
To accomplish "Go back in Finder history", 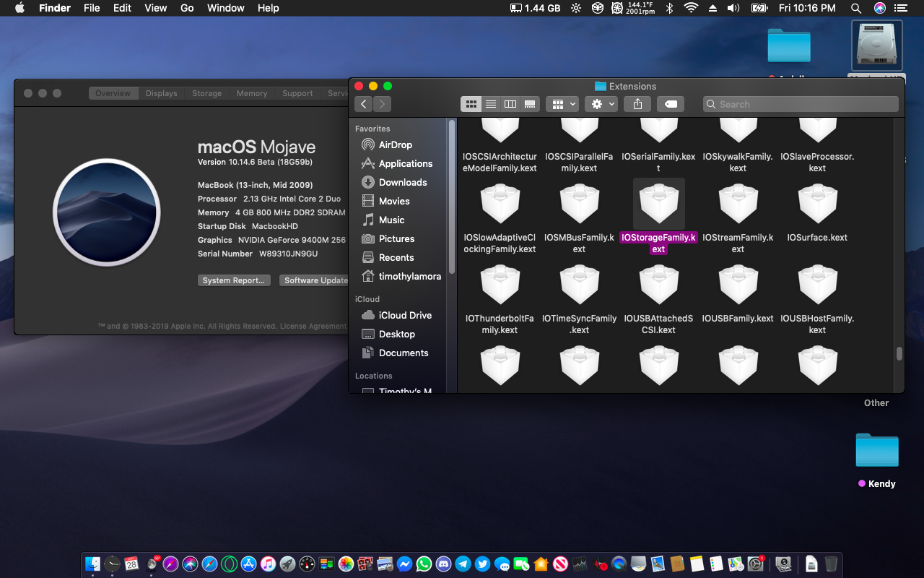I will tap(364, 104).
